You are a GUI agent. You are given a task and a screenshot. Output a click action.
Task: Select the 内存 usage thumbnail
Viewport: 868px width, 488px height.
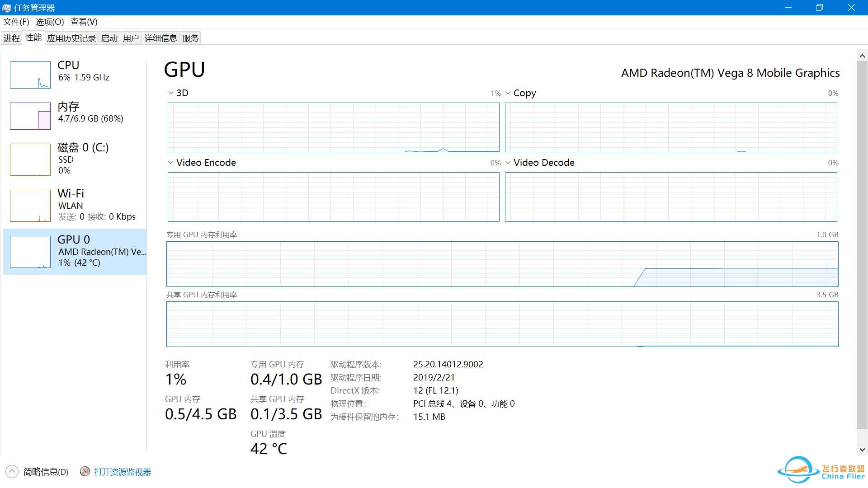[x=30, y=116]
